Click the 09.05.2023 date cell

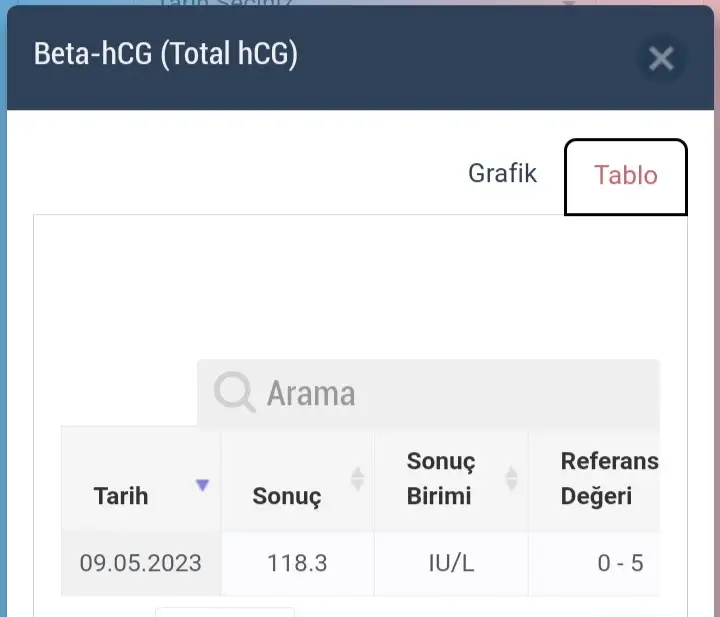(x=141, y=563)
